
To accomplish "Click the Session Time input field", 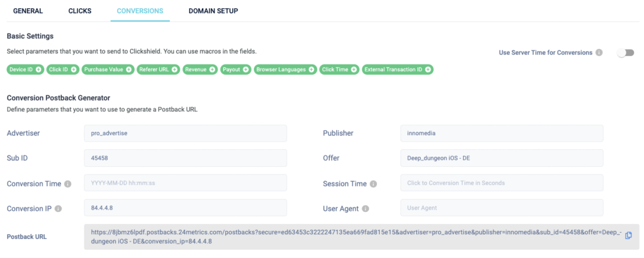I will point(502,183).
